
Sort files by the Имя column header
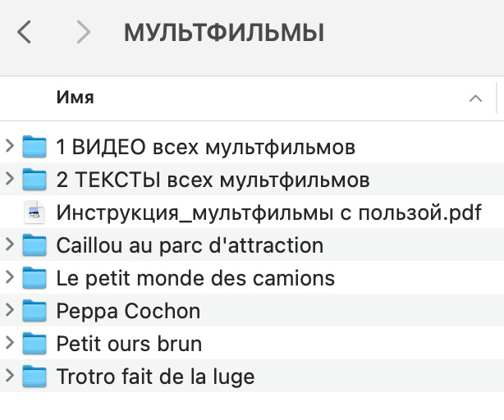tap(76, 98)
